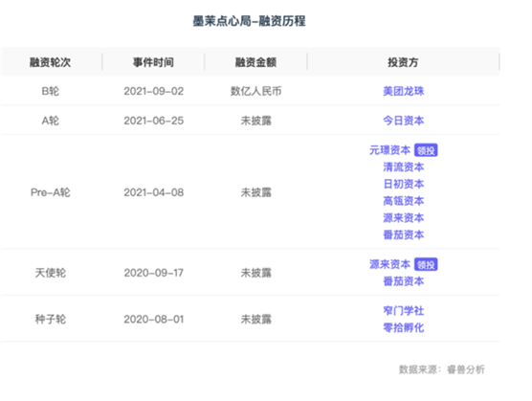Click the 领投 badge in the 天使轮 row
This screenshot has height=401, width=532.
tap(426, 264)
